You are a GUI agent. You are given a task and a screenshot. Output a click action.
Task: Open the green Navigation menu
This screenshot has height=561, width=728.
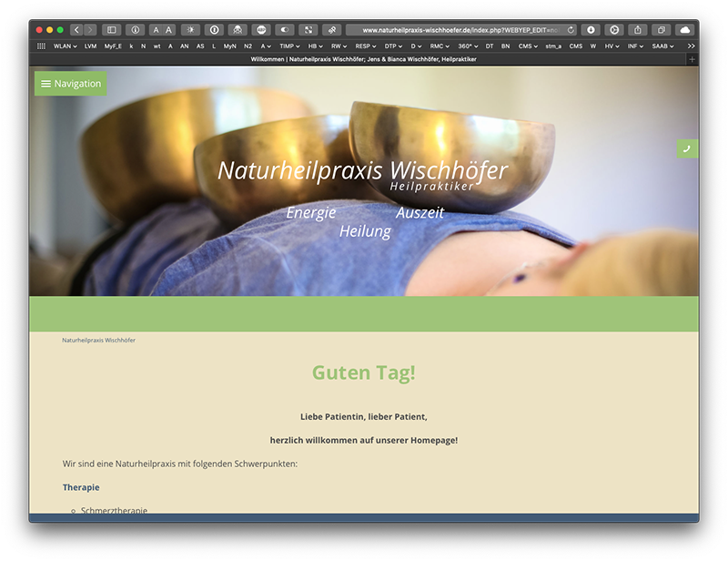click(70, 84)
